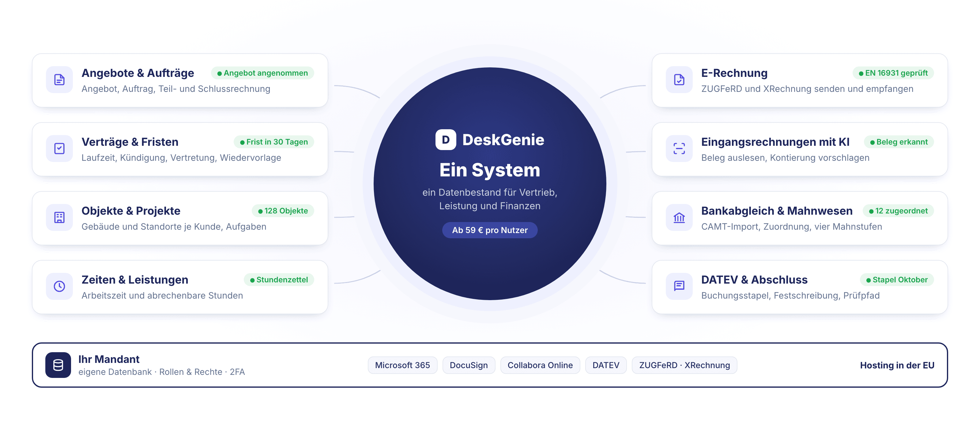
Task: Click the Beleg erkannt status badge
Action: click(x=899, y=142)
